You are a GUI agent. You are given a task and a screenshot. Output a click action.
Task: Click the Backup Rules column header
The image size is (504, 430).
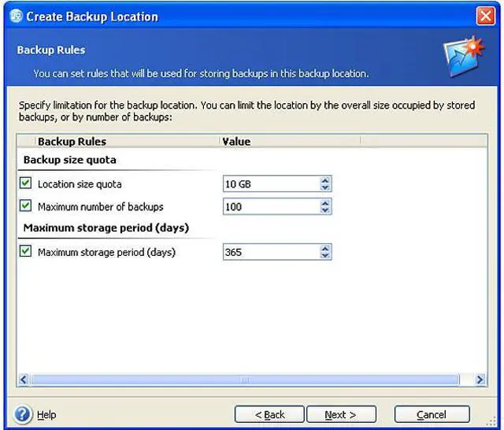(127, 142)
